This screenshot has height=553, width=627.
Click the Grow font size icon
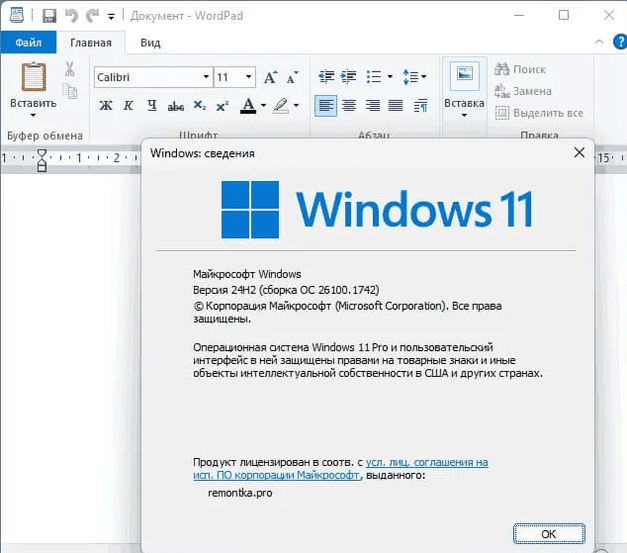(x=270, y=77)
